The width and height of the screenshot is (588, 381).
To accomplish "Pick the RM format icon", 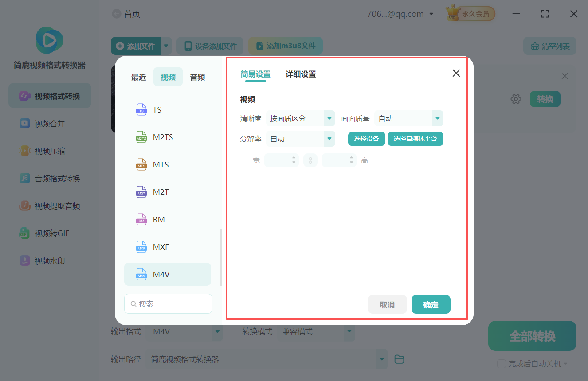I will 141,220.
